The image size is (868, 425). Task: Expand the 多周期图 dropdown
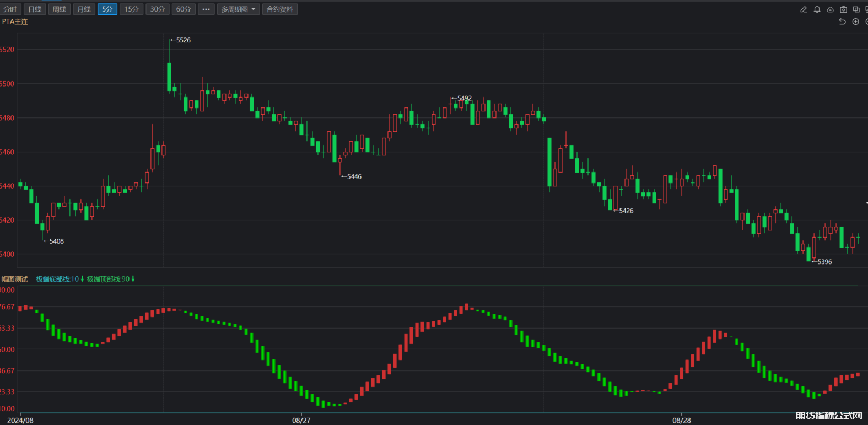click(238, 9)
